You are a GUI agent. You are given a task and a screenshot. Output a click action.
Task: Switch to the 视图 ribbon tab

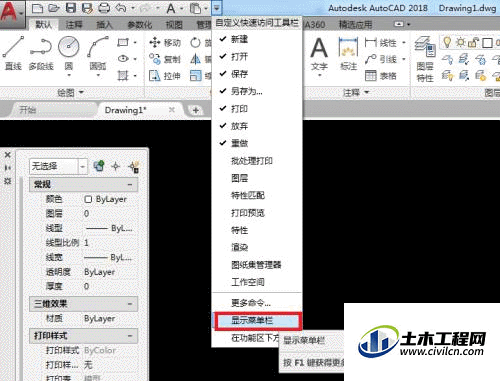click(x=174, y=24)
